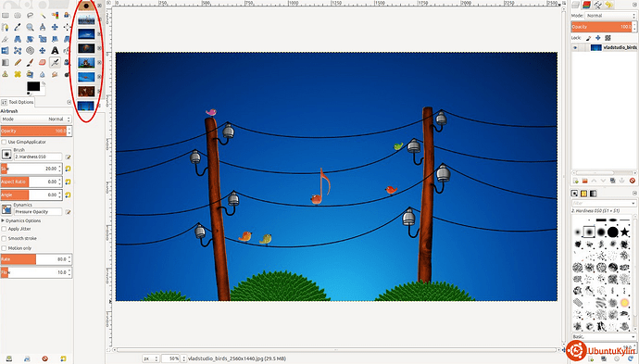
Task: Delete the layer with red button
Action: pos(633,181)
